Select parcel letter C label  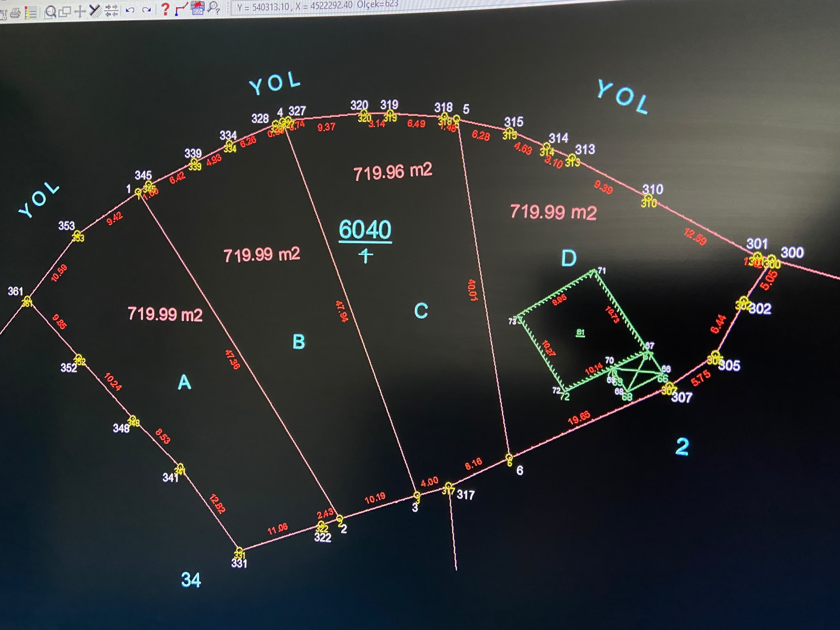pyautogui.click(x=421, y=311)
